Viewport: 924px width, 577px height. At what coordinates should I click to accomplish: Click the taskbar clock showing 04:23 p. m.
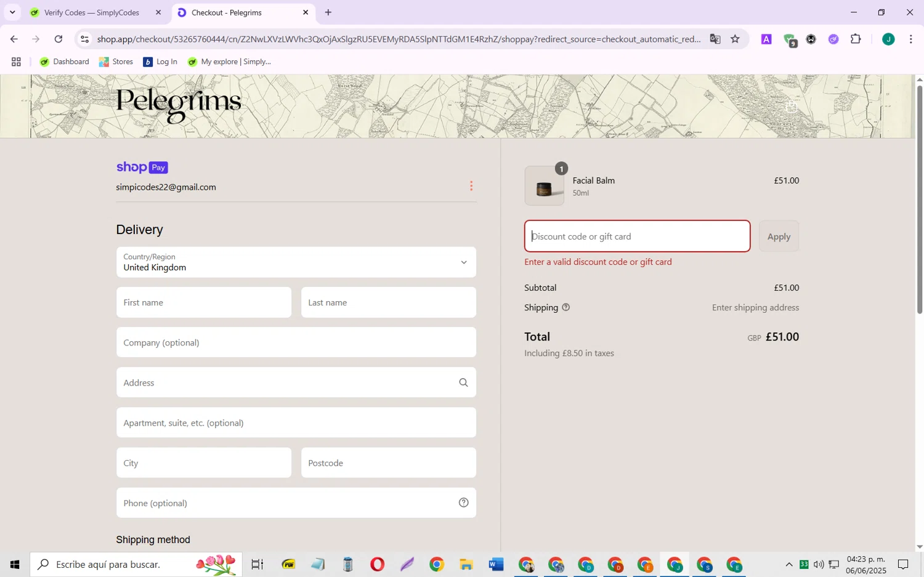(x=866, y=564)
